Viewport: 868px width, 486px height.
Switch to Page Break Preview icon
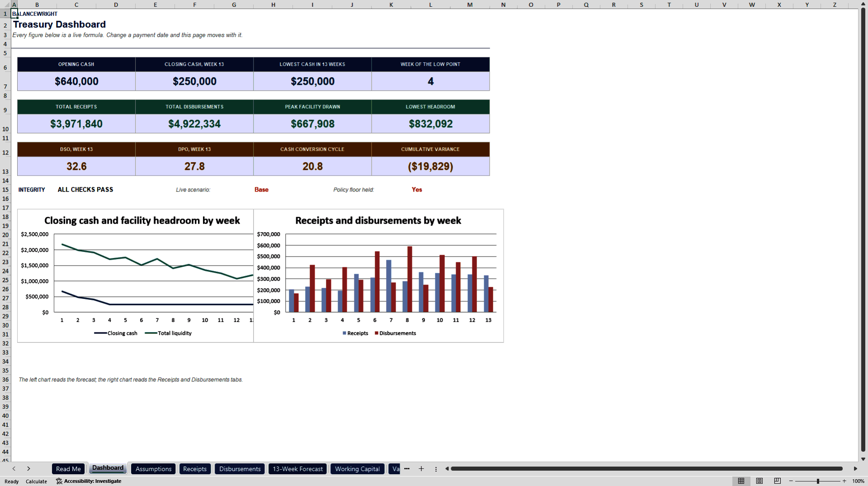[x=778, y=481]
